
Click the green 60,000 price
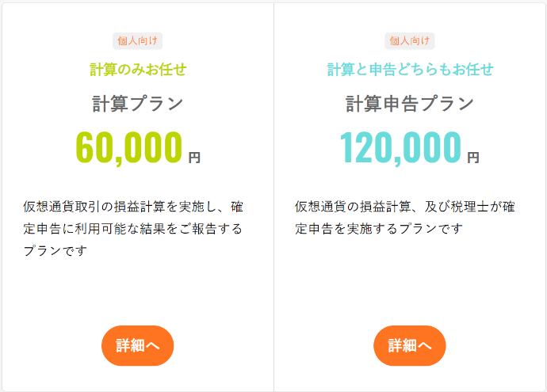[x=129, y=147]
